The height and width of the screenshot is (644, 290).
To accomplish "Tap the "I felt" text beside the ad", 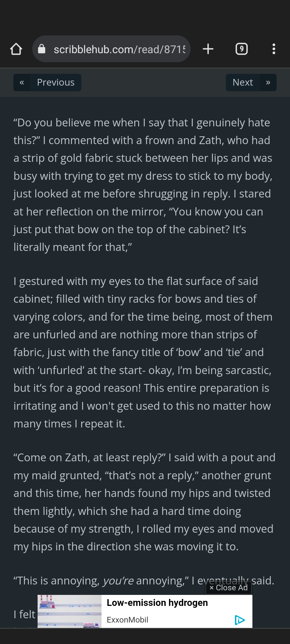I will (24, 614).
